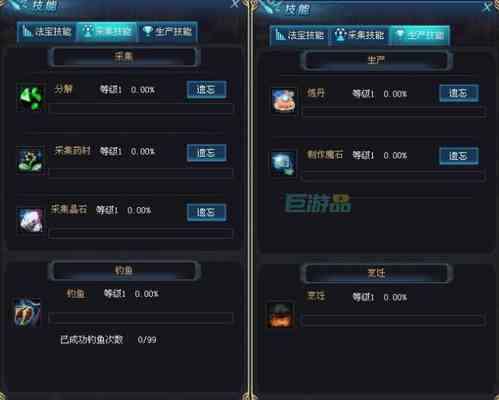This screenshot has height=400, width=499.
Task: Select the 钓鱼 fishing skill icon
Action: tap(28, 313)
